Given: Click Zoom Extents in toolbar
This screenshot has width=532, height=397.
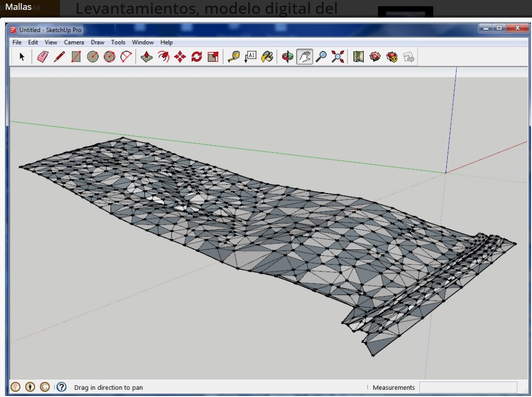Looking at the screenshot, I should pyautogui.click(x=338, y=57).
